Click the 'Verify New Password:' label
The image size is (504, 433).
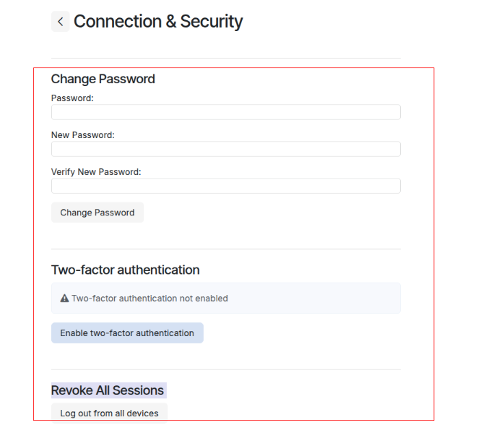(96, 172)
